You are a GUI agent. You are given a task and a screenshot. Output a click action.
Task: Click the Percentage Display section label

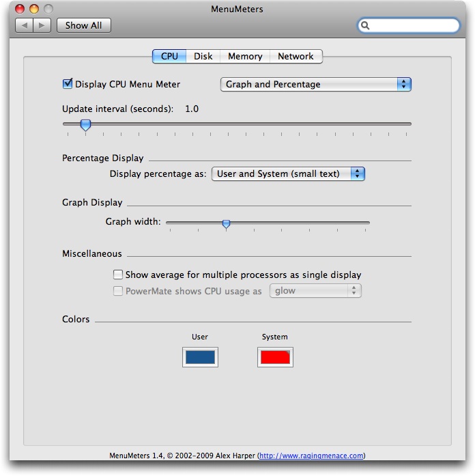(103, 158)
